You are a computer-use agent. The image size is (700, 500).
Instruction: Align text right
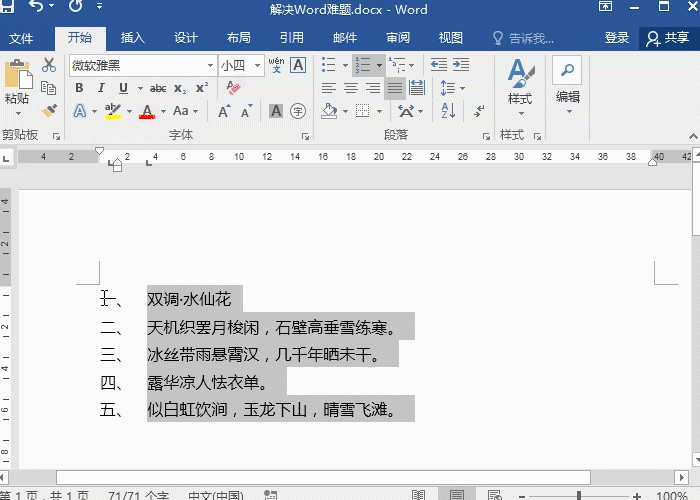(x=373, y=88)
